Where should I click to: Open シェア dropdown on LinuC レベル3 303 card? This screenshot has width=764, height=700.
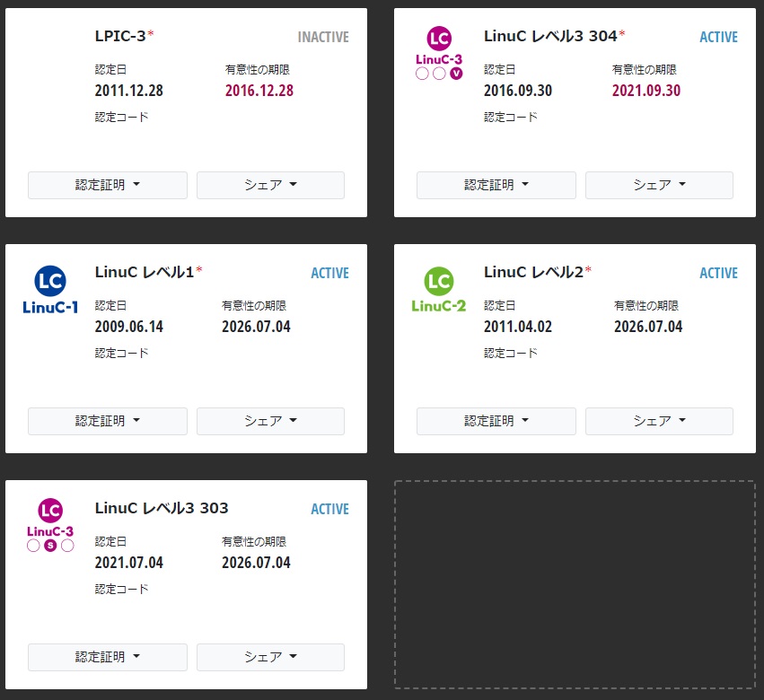coord(270,657)
